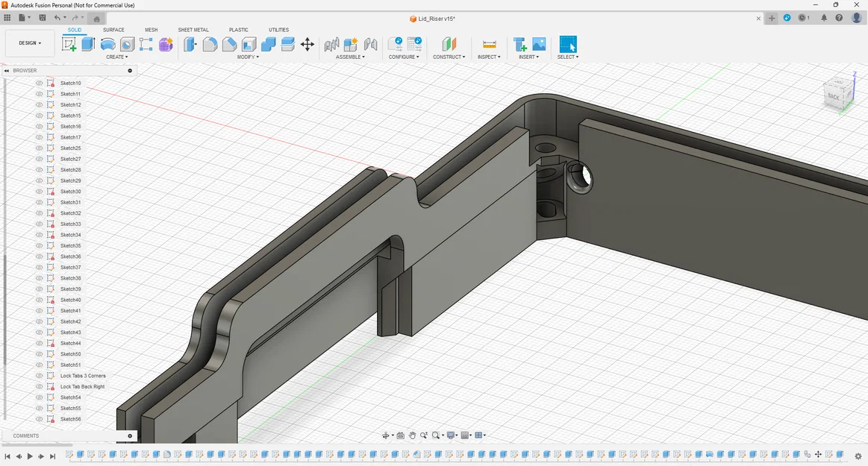Hide the Lock Tabs 3 Corners sketch
Screen dimensions: 868x466
pyautogui.click(x=38, y=375)
